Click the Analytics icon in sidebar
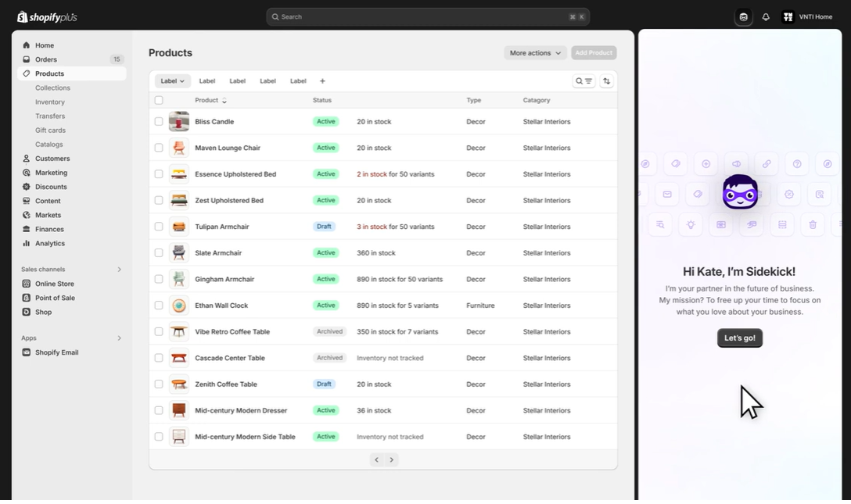Image resolution: width=851 pixels, height=504 pixels. point(27,244)
